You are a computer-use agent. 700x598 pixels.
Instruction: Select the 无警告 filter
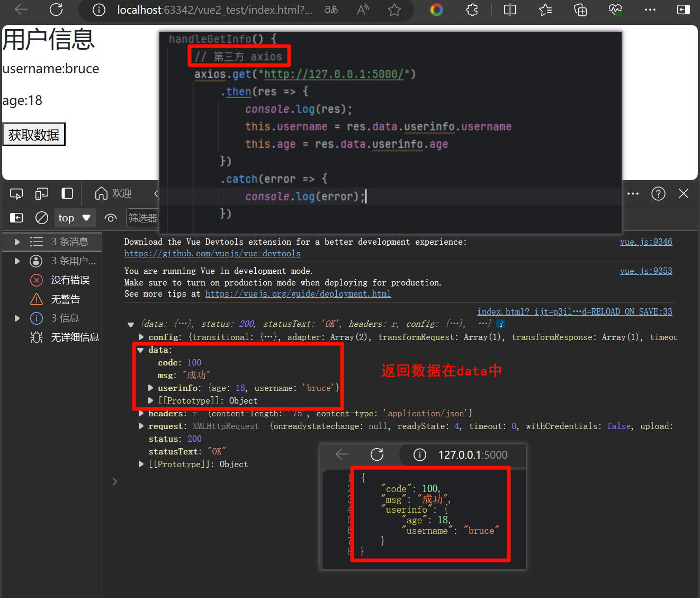pyautogui.click(x=55, y=299)
